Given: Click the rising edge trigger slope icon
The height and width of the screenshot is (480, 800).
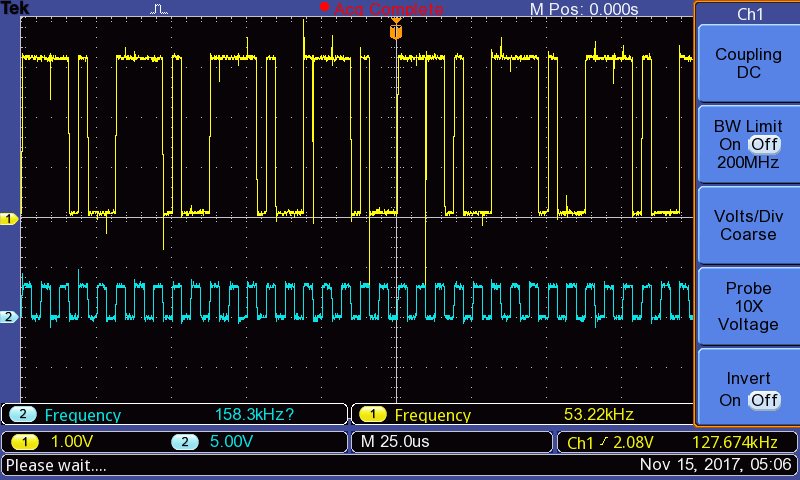Looking at the screenshot, I should pyautogui.click(x=604, y=442).
